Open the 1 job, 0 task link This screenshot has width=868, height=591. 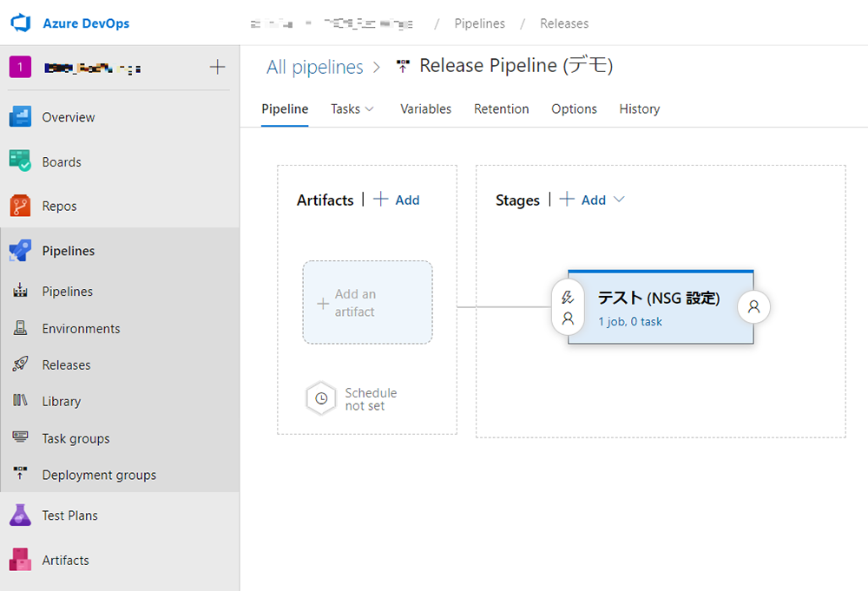click(630, 321)
